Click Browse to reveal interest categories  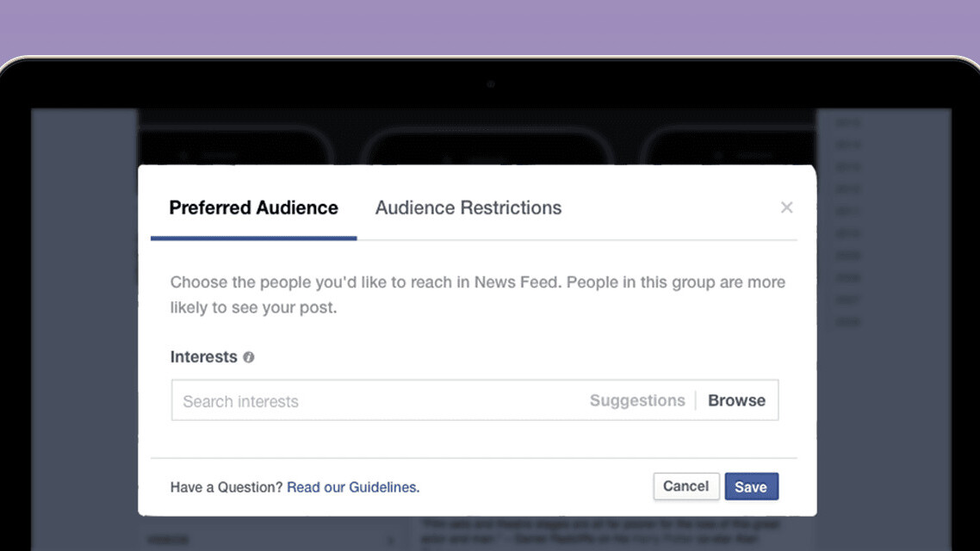(736, 399)
